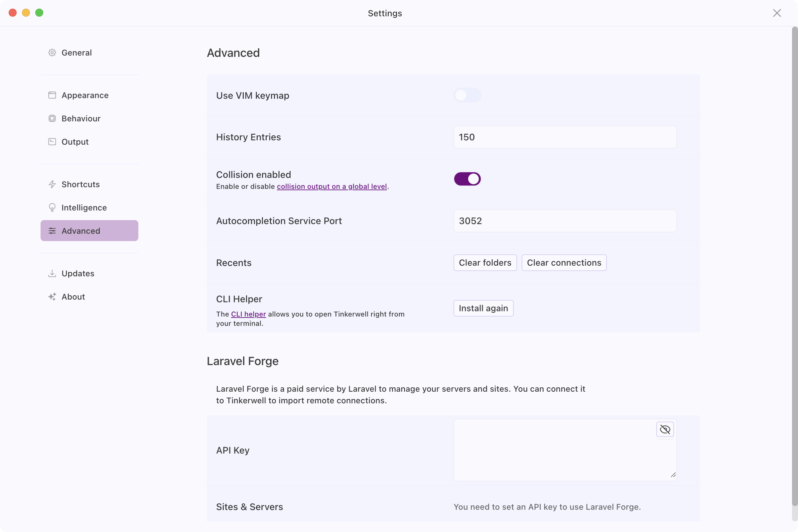
Task: Enable the Use VIM keymap switch
Action: pyautogui.click(x=467, y=95)
